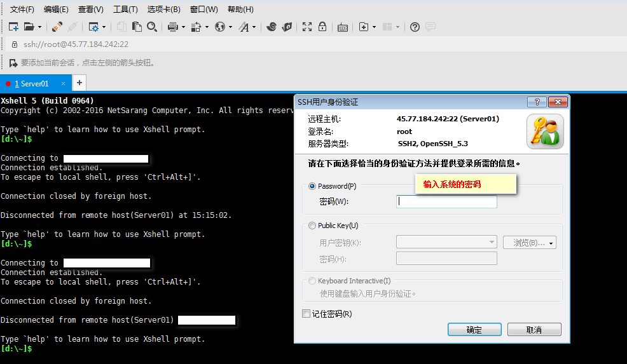Expand the Properties dropdown arrow
The height and width of the screenshot is (364, 627).
coord(104,27)
